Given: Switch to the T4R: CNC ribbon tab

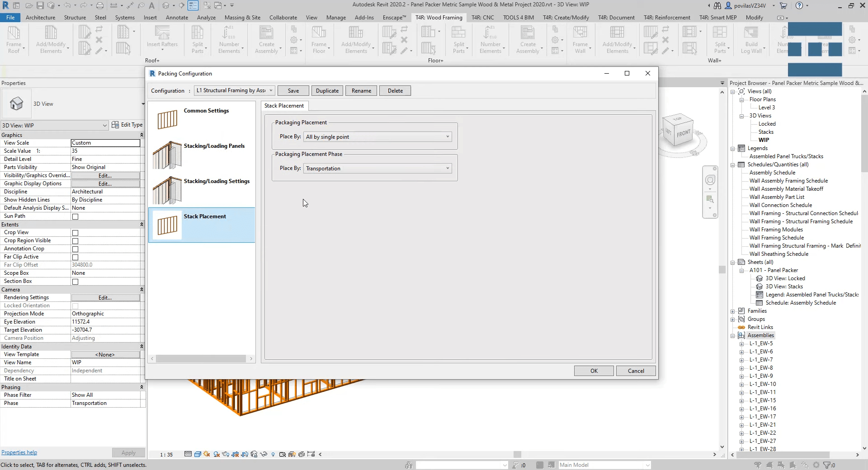Looking at the screenshot, I should (x=482, y=17).
